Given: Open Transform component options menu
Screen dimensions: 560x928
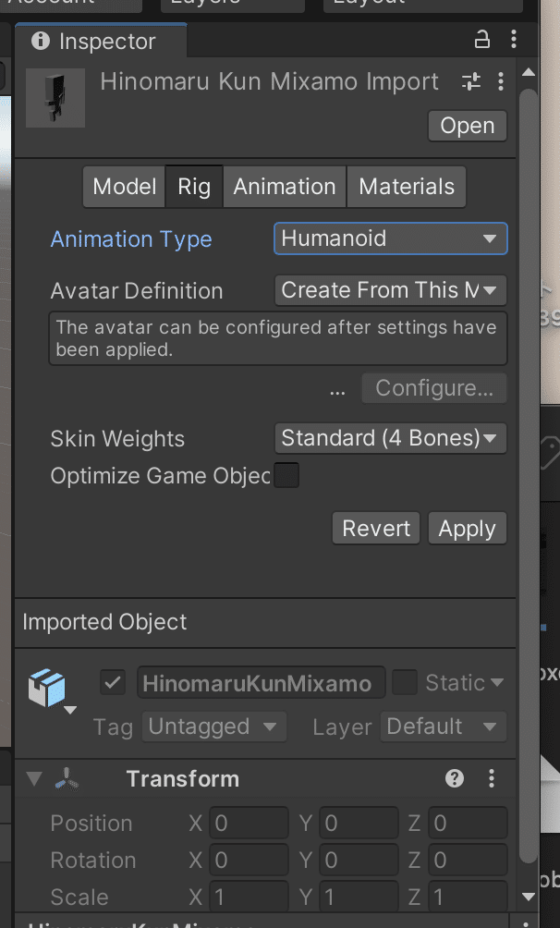Looking at the screenshot, I should pyautogui.click(x=492, y=779).
